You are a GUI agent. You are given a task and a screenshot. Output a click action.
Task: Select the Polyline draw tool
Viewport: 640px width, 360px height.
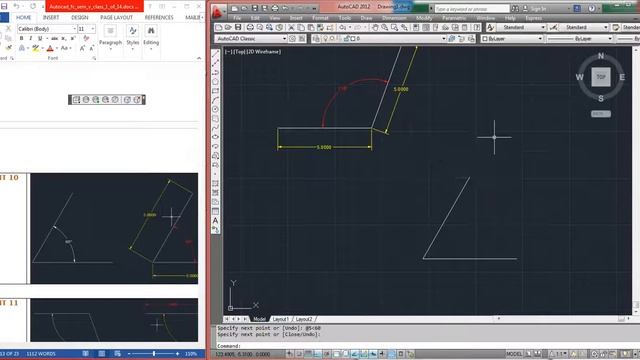click(x=215, y=73)
